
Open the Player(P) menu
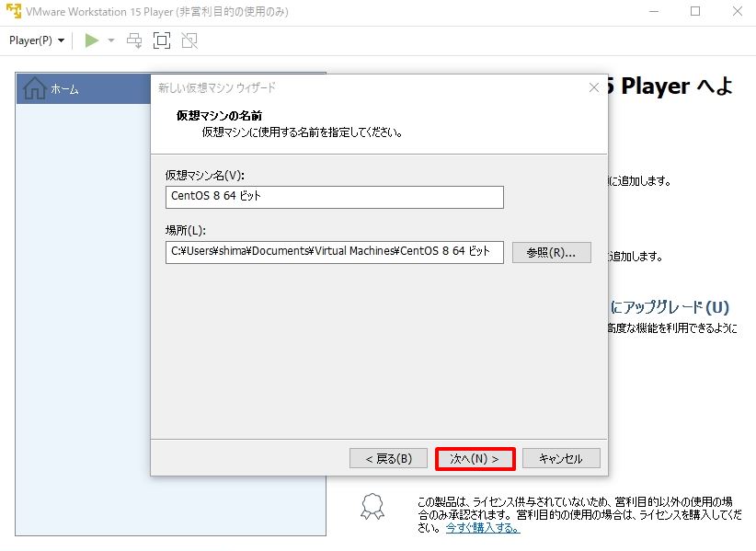click(37, 40)
